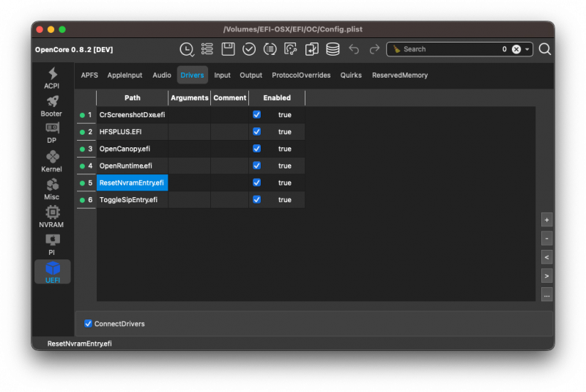This screenshot has height=392, width=586.
Task: Open the ACPI section in sidebar
Action: click(52, 78)
